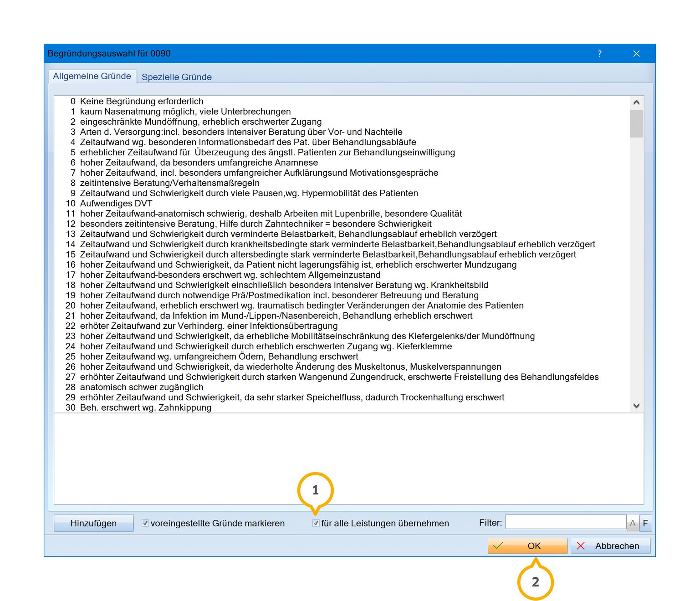The width and height of the screenshot is (700, 601).
Task: Select reason 18 mentioning Krankheitsbild
Action: click(342, 285)
